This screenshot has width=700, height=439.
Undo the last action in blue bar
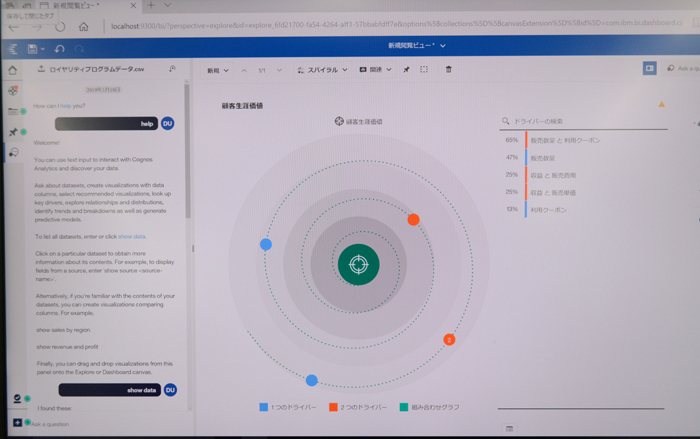pyautogui.click(x=59, y=49)
